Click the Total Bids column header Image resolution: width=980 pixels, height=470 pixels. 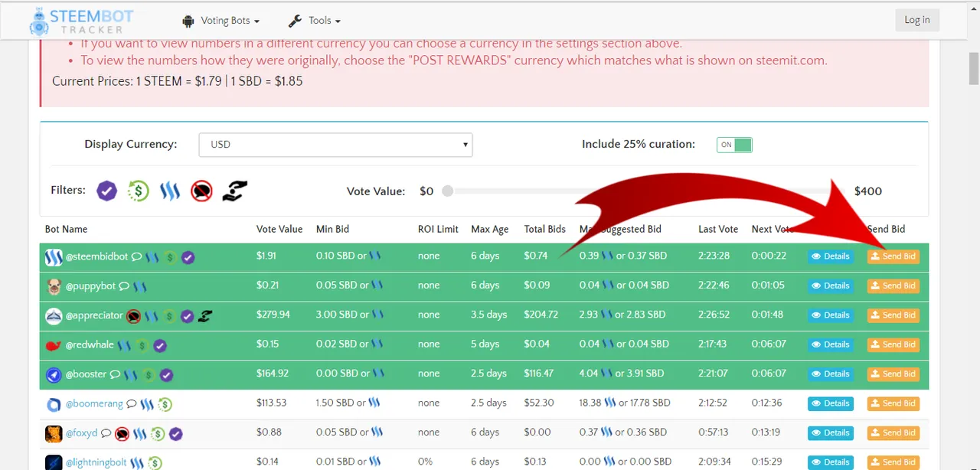point(545,229)
